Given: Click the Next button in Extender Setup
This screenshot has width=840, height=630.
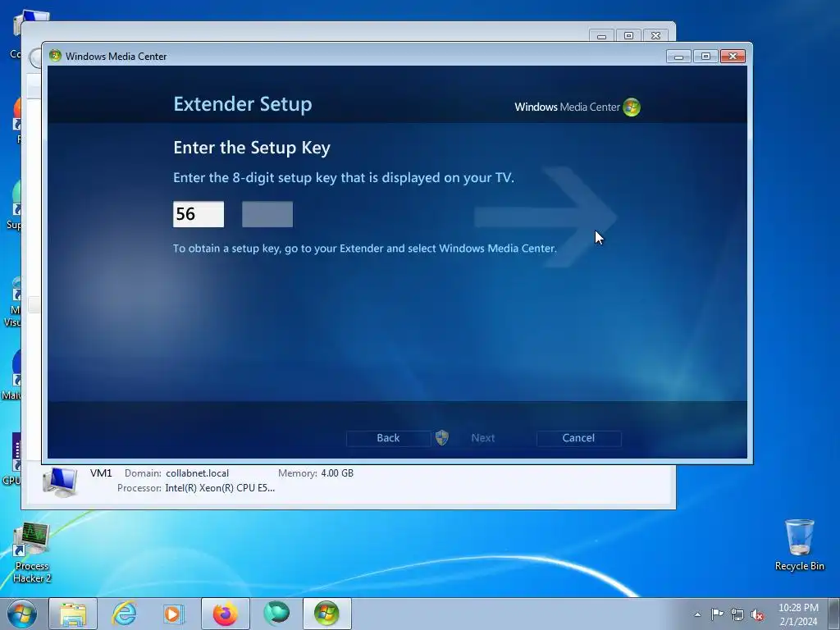Looking at the screenshot, I should click(482, 438).
